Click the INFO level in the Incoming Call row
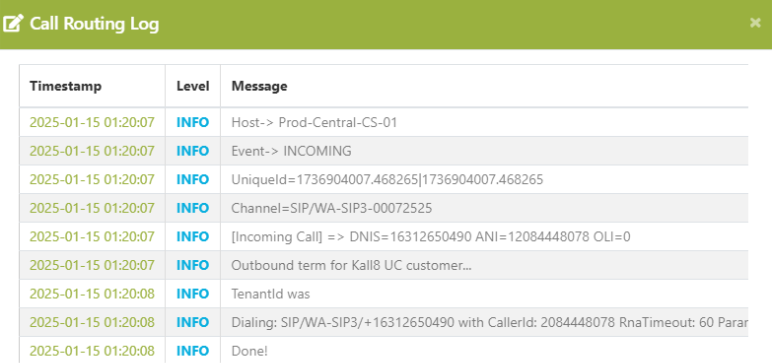Image resolution: width=772 pixels, height=363 pixels. pyautogui.click(x=193, y=236)
